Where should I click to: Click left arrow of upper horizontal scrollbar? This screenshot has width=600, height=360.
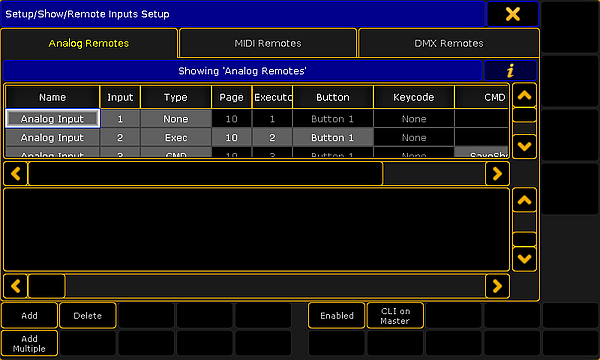16,174
